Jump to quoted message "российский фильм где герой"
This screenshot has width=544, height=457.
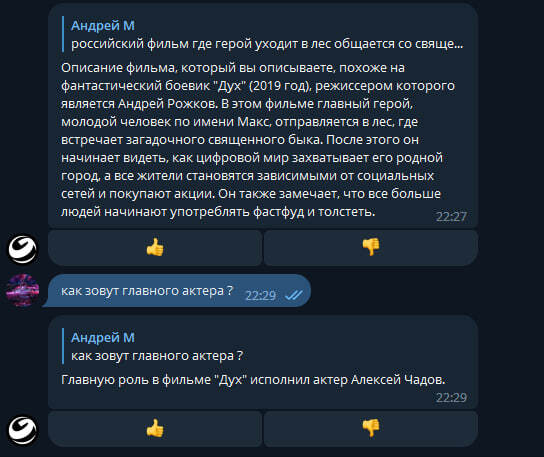coord(267,44)
